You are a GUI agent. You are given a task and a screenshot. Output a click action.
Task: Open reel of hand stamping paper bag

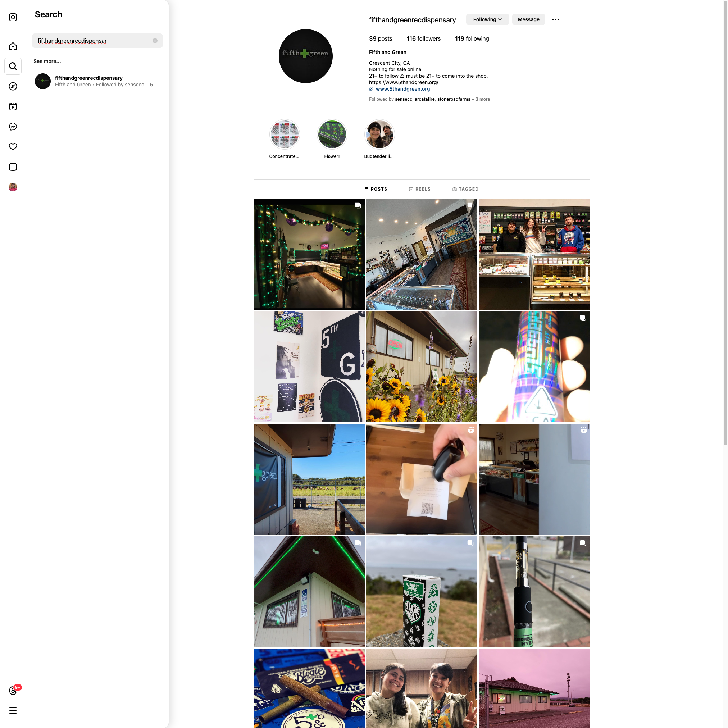tap(422, 479)
